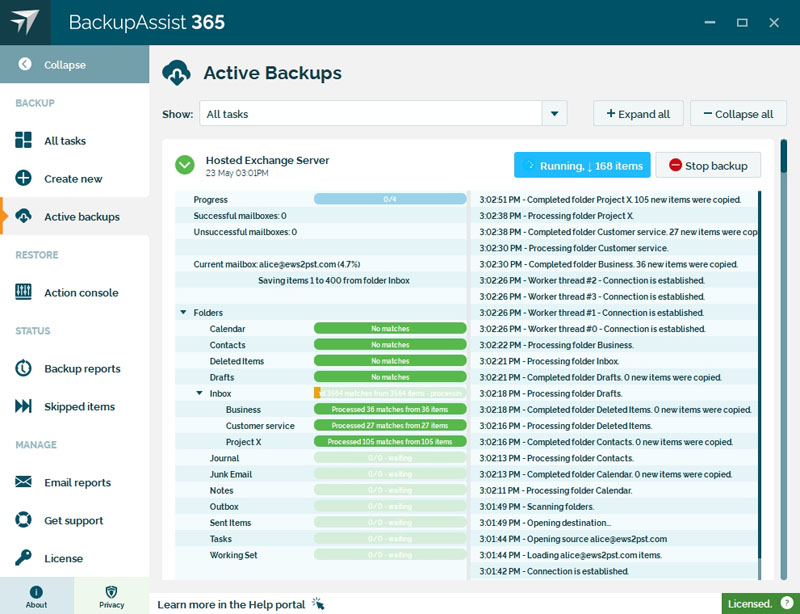800x614 pixels.
Task: Collapse the Inbox folder node
Action: click(199, 393)
